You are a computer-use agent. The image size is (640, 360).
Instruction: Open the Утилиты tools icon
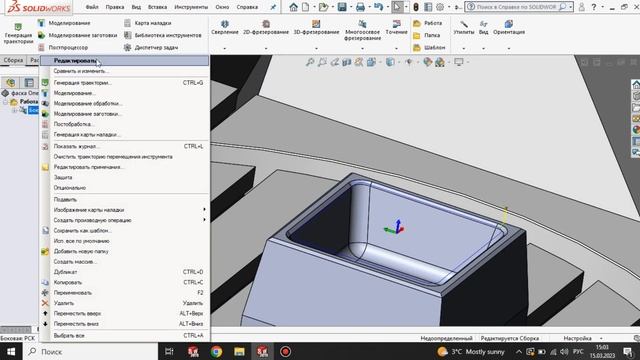coord(464,24)
